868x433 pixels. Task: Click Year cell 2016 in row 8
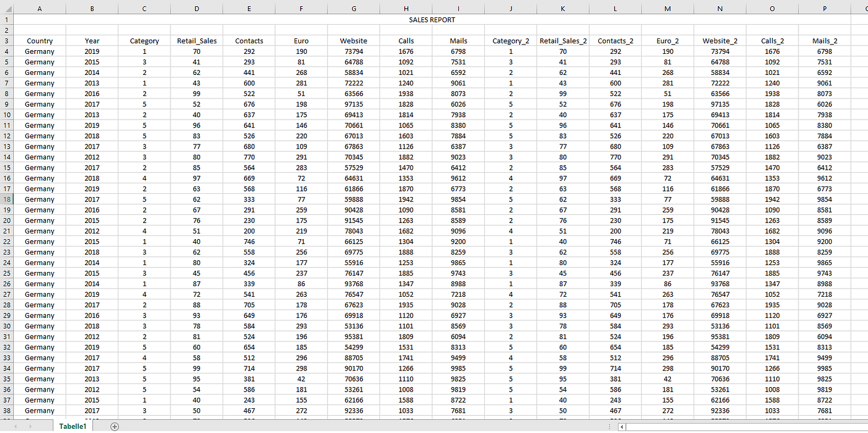(92, 94)
